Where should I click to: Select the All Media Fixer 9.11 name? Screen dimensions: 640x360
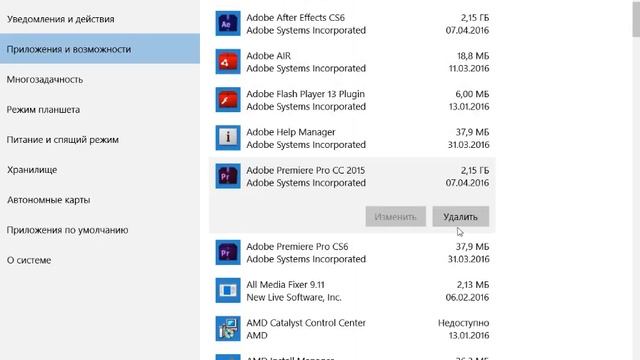coord(285,284)
